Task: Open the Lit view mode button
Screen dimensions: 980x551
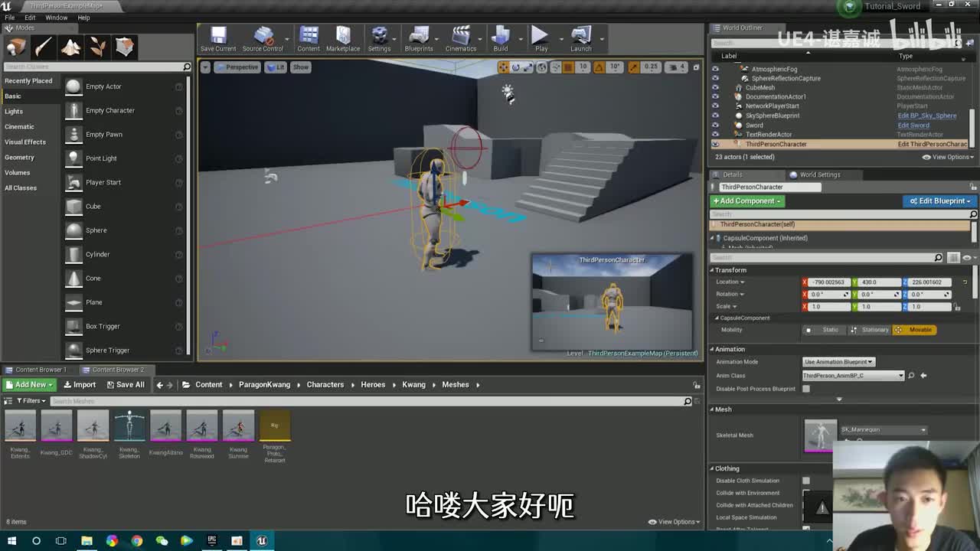Action: (276, 67)
